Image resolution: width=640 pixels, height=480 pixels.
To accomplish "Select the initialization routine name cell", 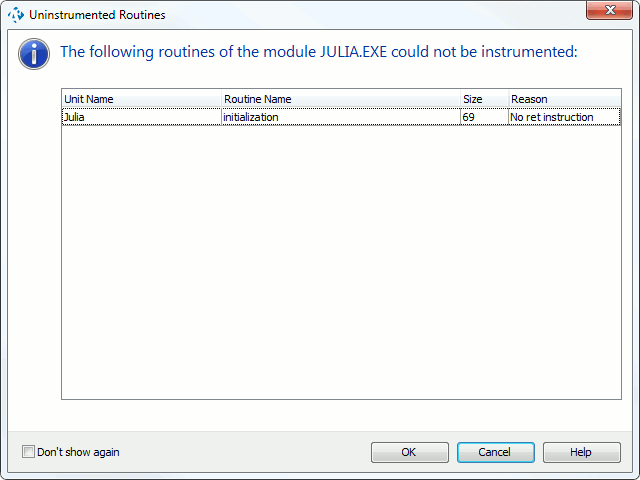I will 341,117.
